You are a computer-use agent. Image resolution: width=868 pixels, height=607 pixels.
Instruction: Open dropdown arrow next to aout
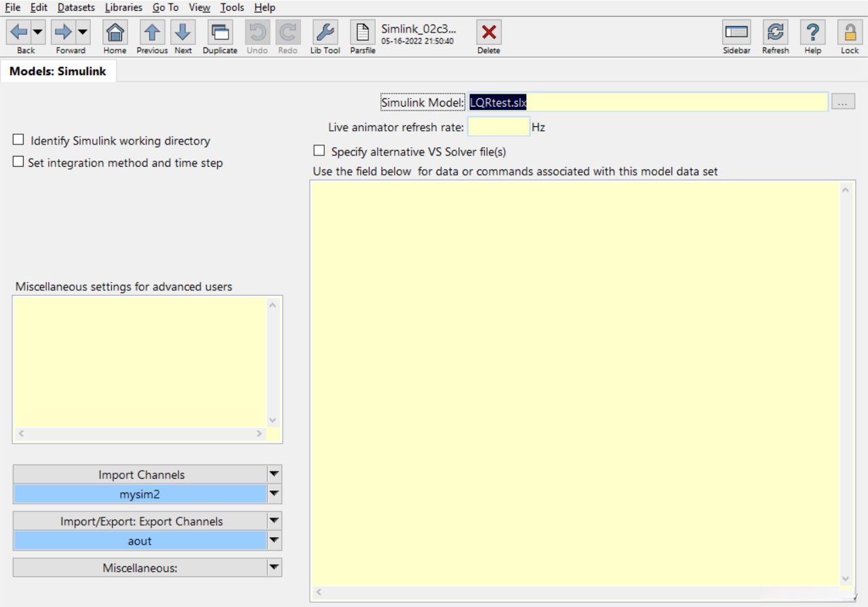coord(274,541)
